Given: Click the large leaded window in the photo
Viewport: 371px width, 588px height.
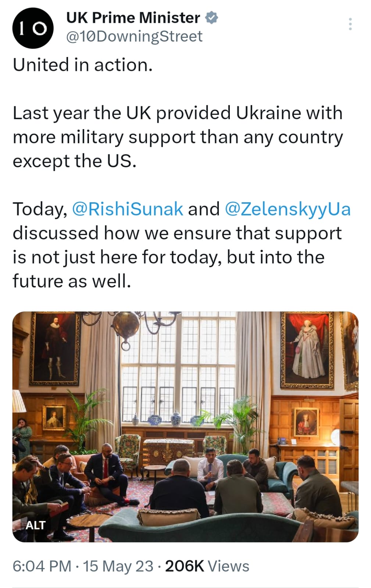Looking at the screenshot, I should pos(178,368).
